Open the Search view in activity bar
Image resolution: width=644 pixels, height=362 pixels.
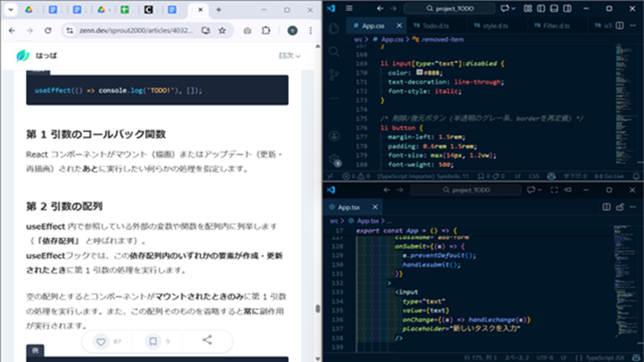[334, 52]
